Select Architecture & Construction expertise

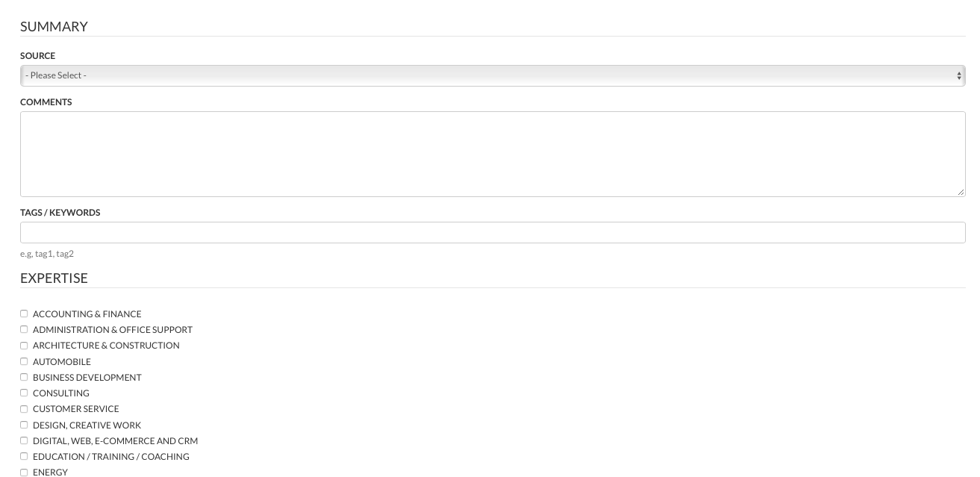coord(24,346)
